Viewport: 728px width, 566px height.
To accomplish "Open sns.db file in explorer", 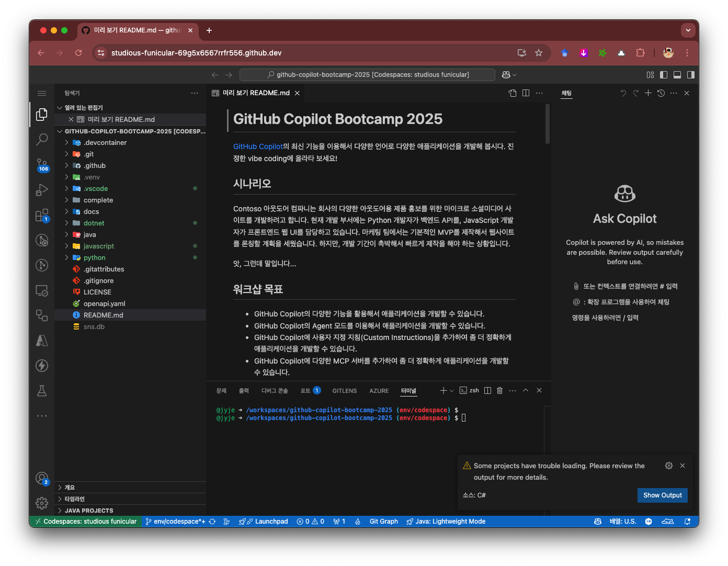I will click(130, 327).
